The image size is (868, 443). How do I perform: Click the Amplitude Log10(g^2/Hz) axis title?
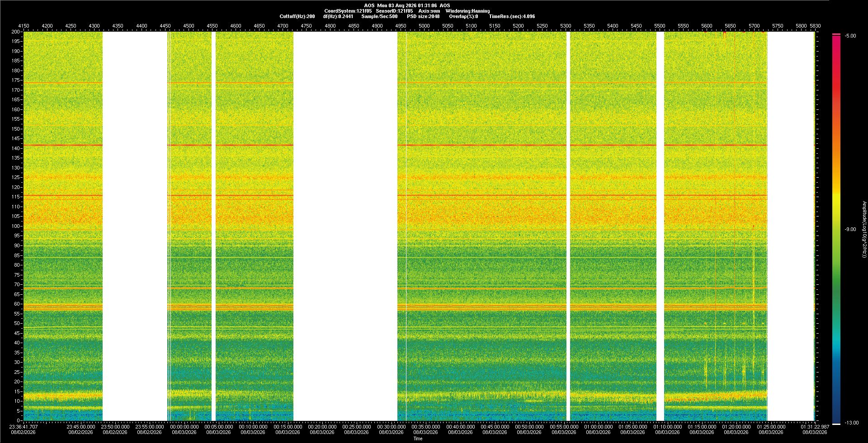point(864,229)
